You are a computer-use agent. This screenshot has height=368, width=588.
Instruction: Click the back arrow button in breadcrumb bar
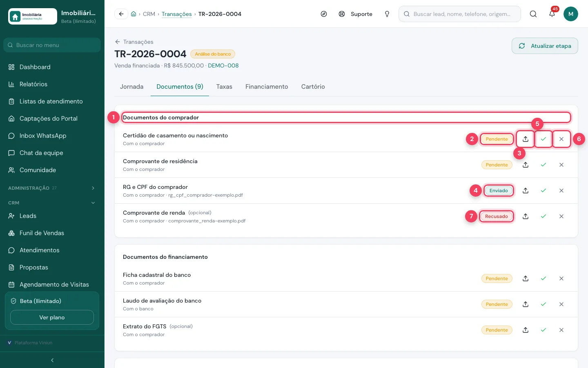tap(121, 14)
